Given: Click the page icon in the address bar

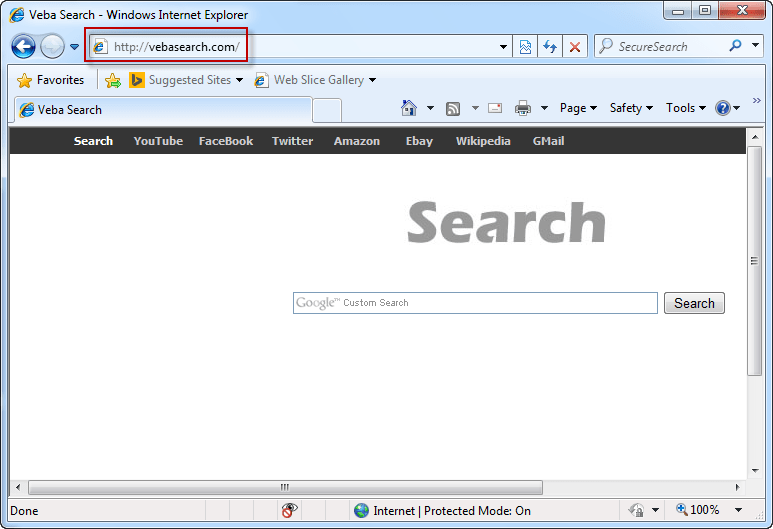Looking at the screenshot, I should click(x=100, y=47).
